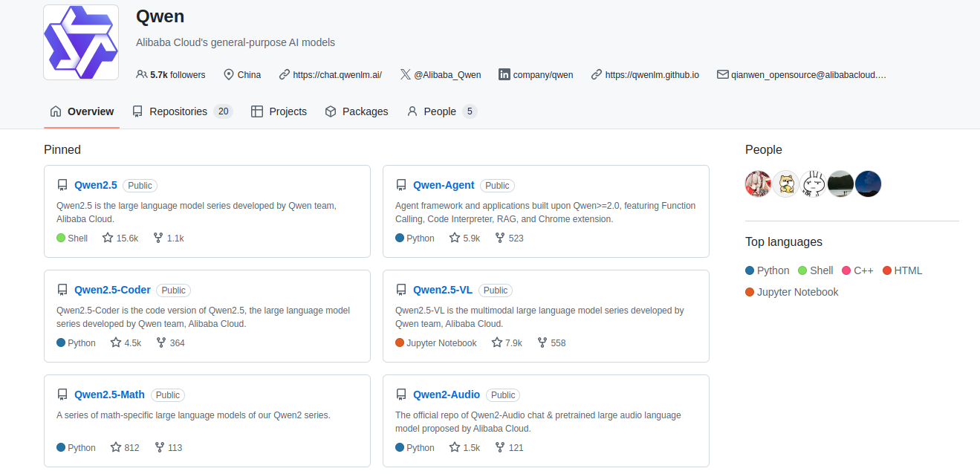Click the repo icon next to Qwen2.5-VL
The width and height of the screenshot is (980, 474).
(401, 290)
